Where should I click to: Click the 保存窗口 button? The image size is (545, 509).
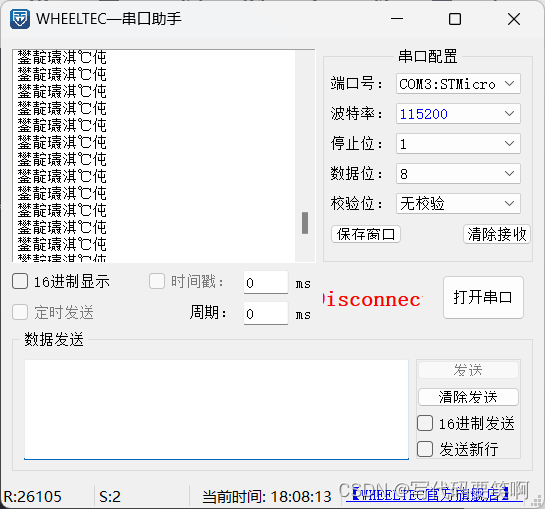pyautogui.click(x=366, y=234)
